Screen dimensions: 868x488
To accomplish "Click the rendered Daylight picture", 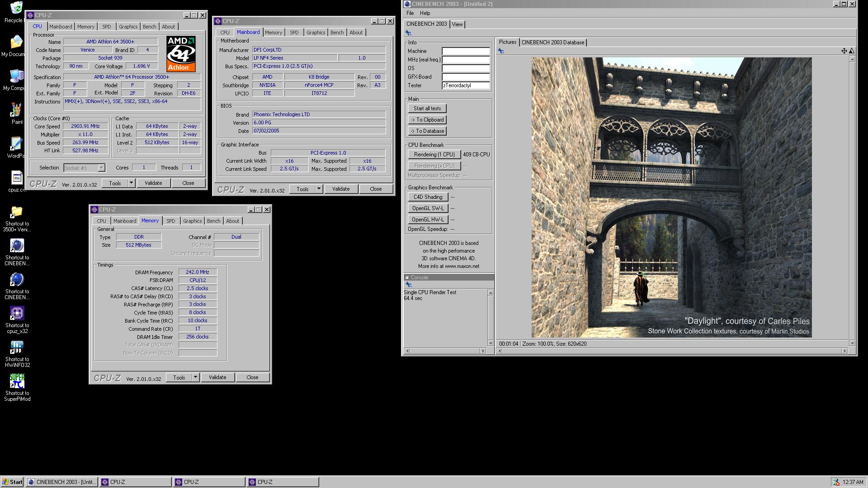I will pyautogui.click(x=671, y=197).
